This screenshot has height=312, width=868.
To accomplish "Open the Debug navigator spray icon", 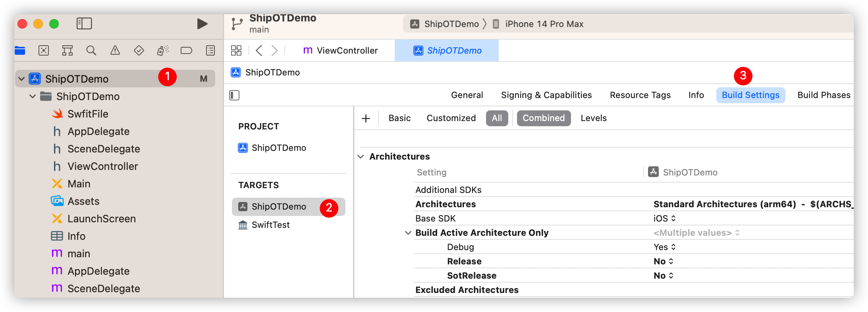I will tap(163, 50).
